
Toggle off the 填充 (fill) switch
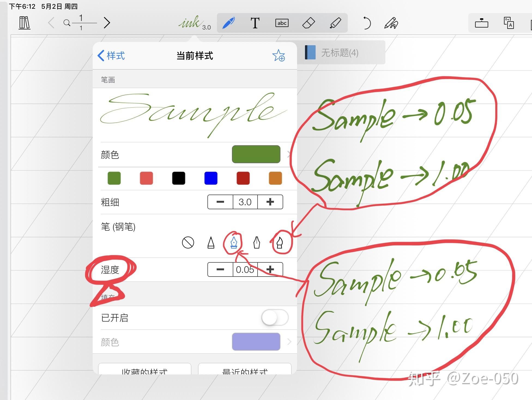(274, 317)
